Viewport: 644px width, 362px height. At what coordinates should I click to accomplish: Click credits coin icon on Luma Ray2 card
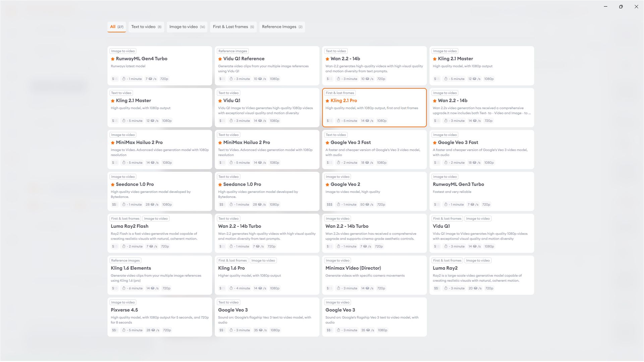[x=475, y=288]
